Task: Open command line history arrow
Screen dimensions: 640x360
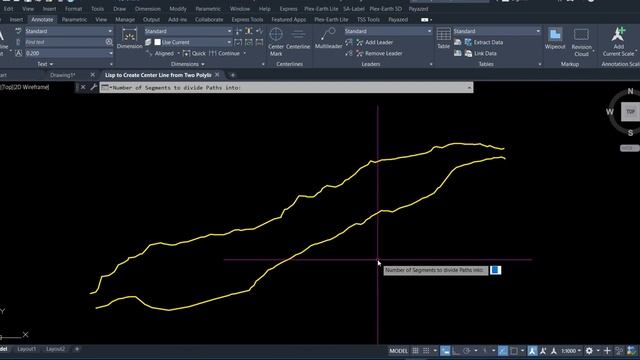Action: click(469, 87)
